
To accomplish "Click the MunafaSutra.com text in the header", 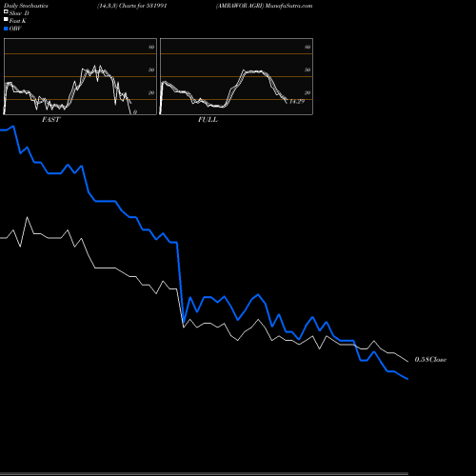I will [288, 6].
